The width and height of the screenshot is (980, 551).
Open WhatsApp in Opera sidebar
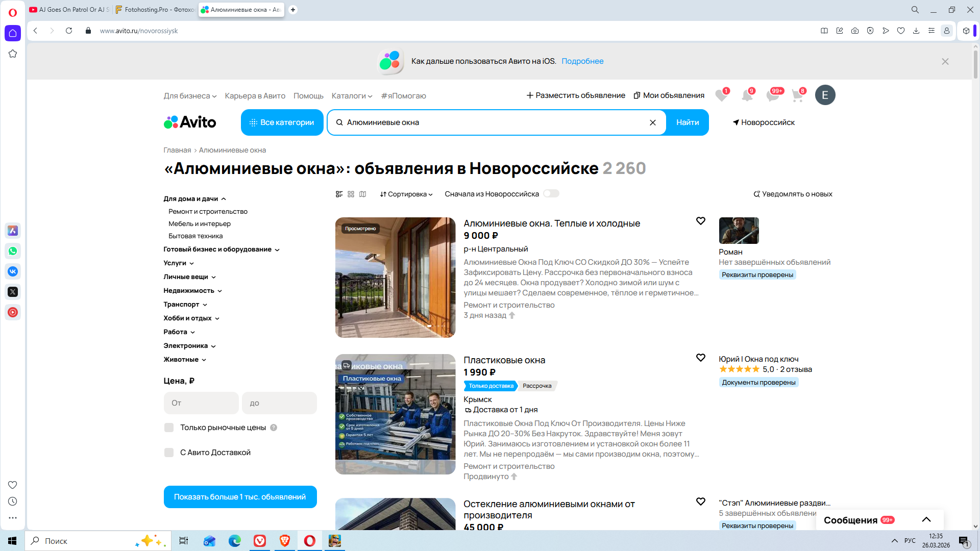click(x=13, y=251)
